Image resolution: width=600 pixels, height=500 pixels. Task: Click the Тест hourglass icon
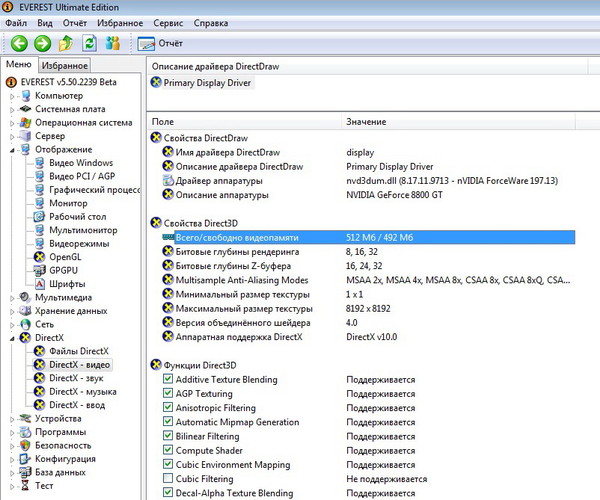(x=25, y=485)
